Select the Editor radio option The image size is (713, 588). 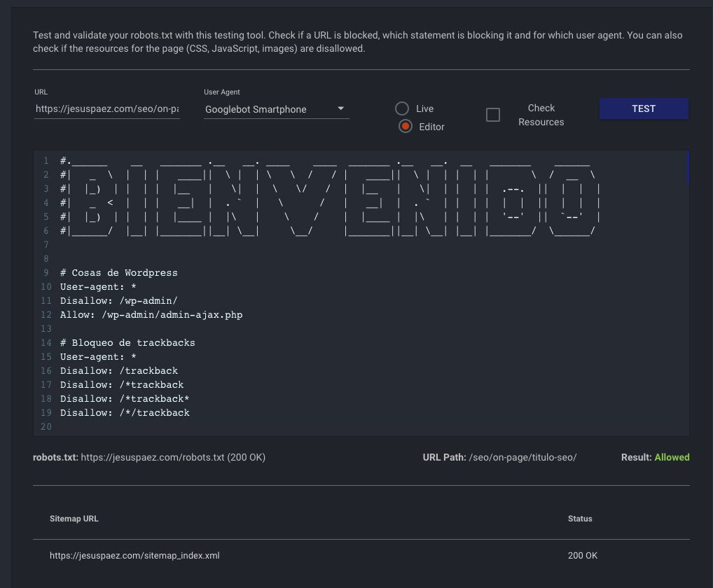[x=405, y=126]
